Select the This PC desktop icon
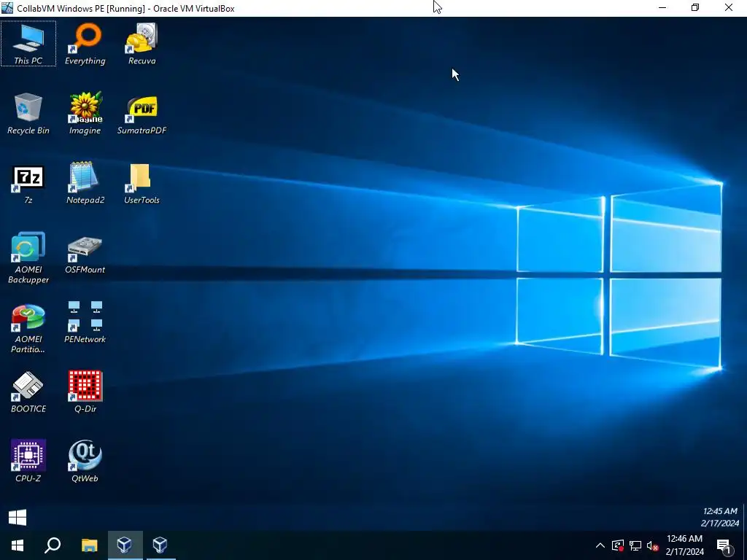 click(28, 43)
